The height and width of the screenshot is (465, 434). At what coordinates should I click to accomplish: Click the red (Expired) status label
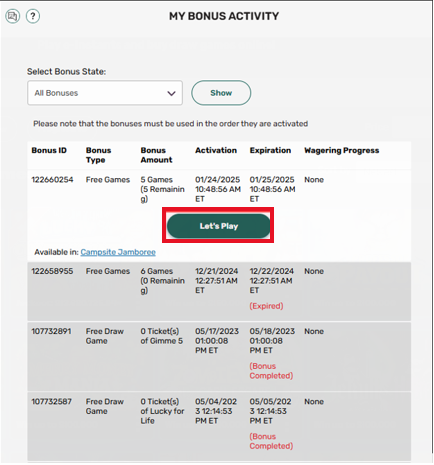pos(266,306)
